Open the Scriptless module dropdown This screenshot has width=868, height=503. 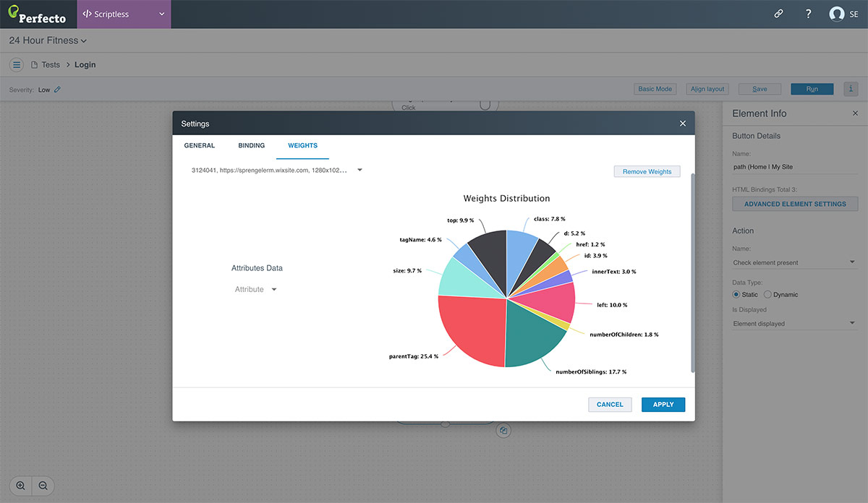tap(124, 14)
